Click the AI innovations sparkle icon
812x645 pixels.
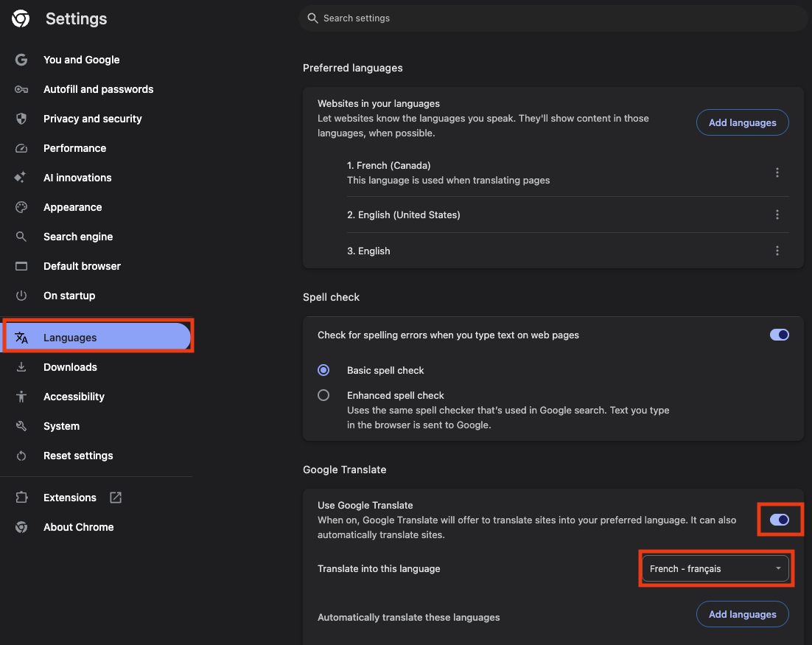click(x=21, y=178)
